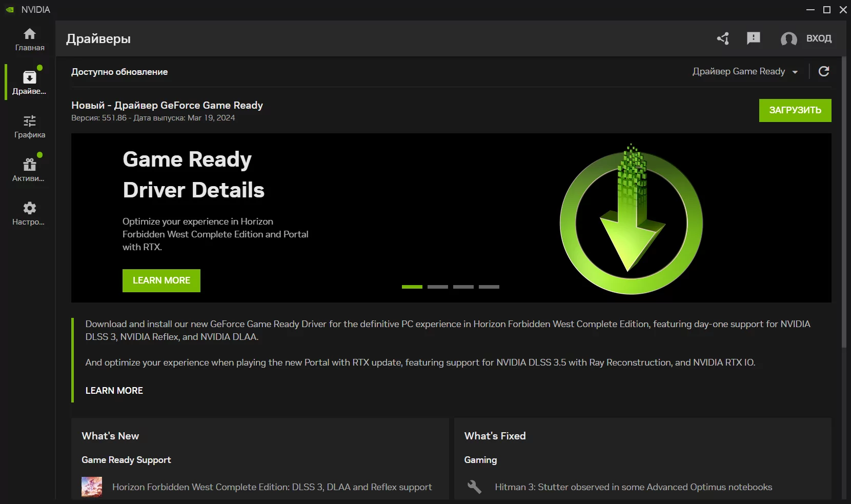
Task: Open the Графика settings section
Action: tap(30, 127)
